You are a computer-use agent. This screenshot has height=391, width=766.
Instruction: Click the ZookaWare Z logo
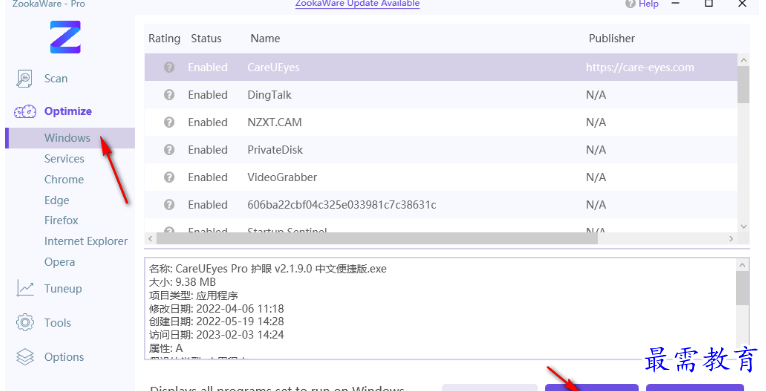pos(65,37)
